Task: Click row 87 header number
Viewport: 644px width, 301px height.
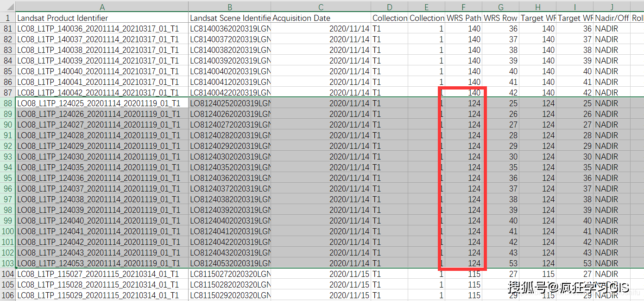Action: point(7,92)
